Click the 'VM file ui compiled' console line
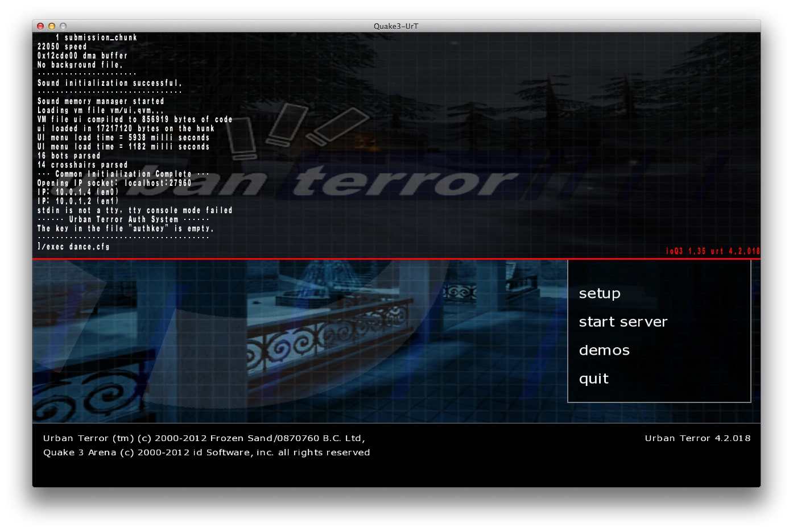Screen dimensions: 793x532 coord(135,119)
